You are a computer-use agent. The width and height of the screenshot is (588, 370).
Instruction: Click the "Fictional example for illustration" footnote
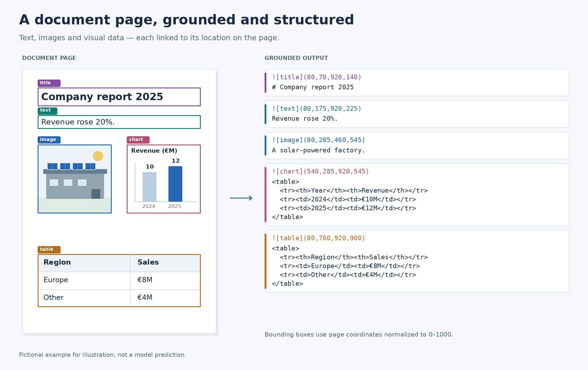[x=103, y=355]
